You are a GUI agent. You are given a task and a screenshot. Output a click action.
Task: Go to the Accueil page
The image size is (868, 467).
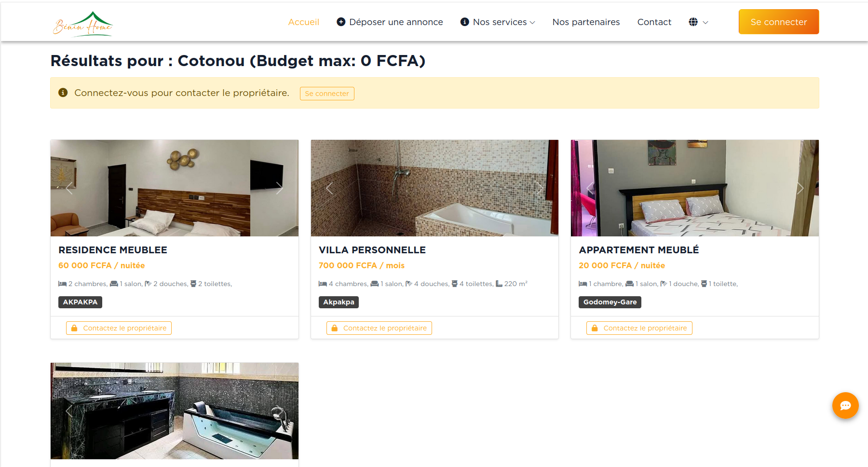(303, 22)
